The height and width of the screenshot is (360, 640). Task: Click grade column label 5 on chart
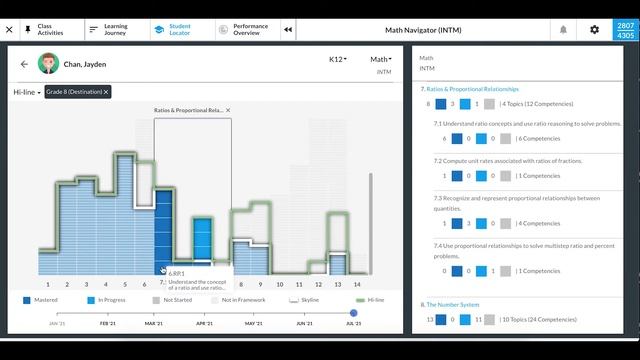pyautogui.click(x=125, y=284)
